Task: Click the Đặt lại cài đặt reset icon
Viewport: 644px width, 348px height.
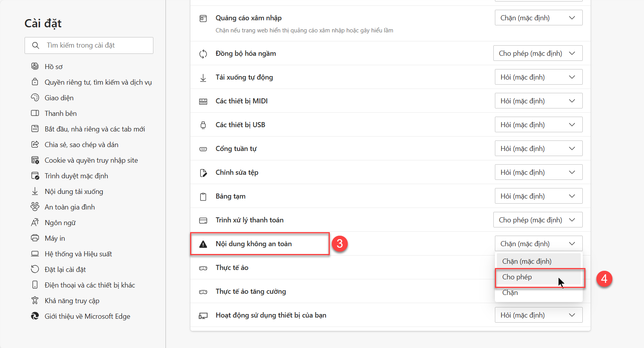Action: click(x=35, y=269)
